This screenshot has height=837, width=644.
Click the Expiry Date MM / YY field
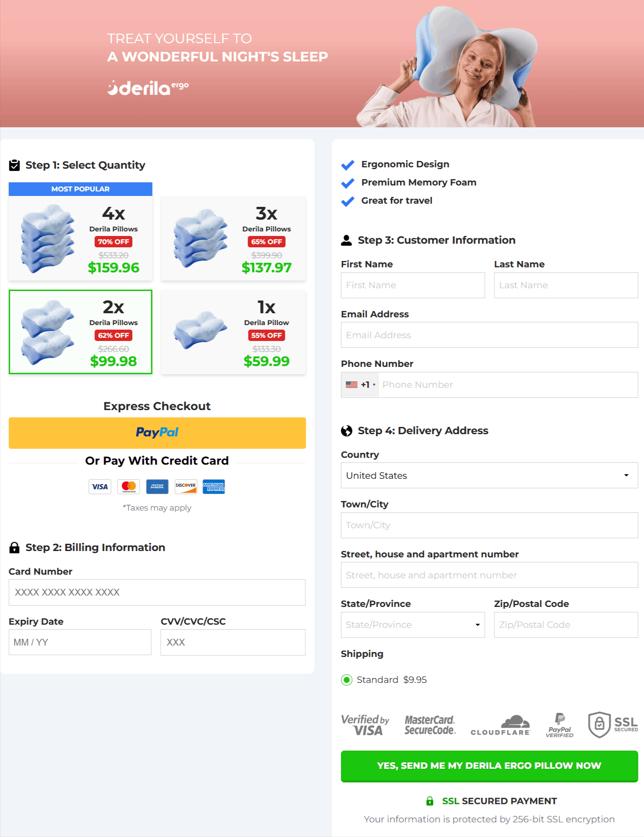tap(80, 642)
